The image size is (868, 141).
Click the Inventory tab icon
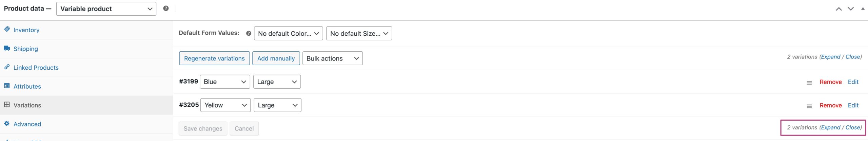(x=7, y=29)
